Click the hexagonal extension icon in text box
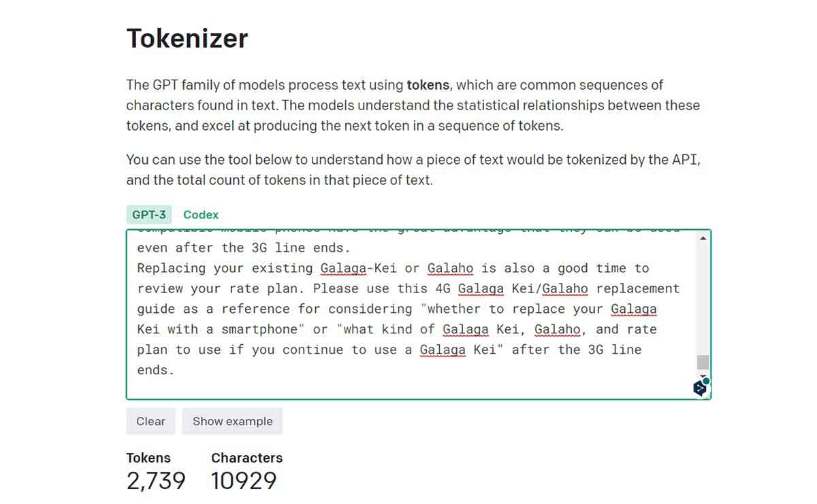This screenshot has width=817, height=504. pos(700,388)
